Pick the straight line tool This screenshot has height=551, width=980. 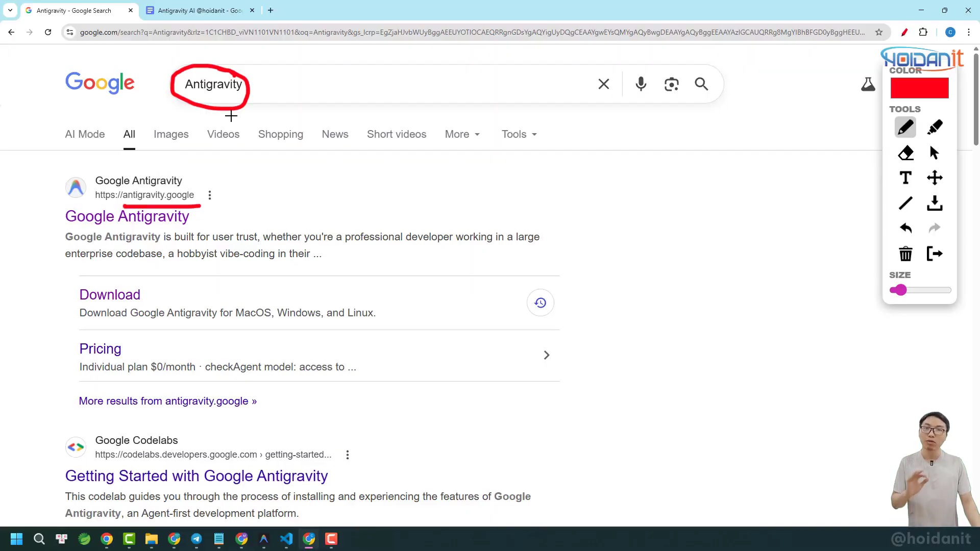point(905,203)
